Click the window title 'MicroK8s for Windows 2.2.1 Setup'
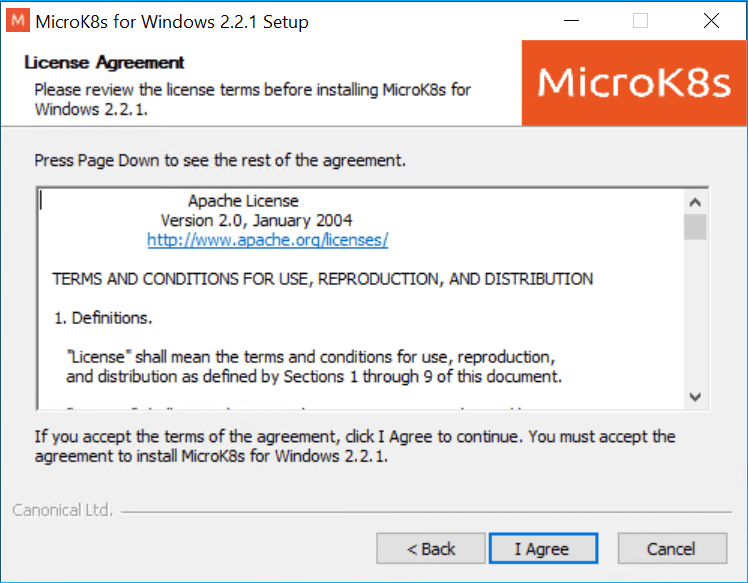This screenshot has height=583, width=748. [172, 22]
